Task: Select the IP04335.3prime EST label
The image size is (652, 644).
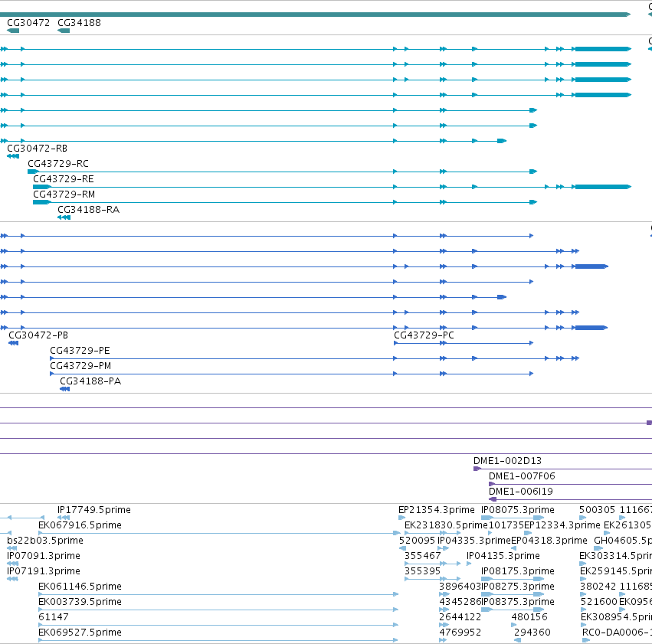Action: click(x=474, y=541)
